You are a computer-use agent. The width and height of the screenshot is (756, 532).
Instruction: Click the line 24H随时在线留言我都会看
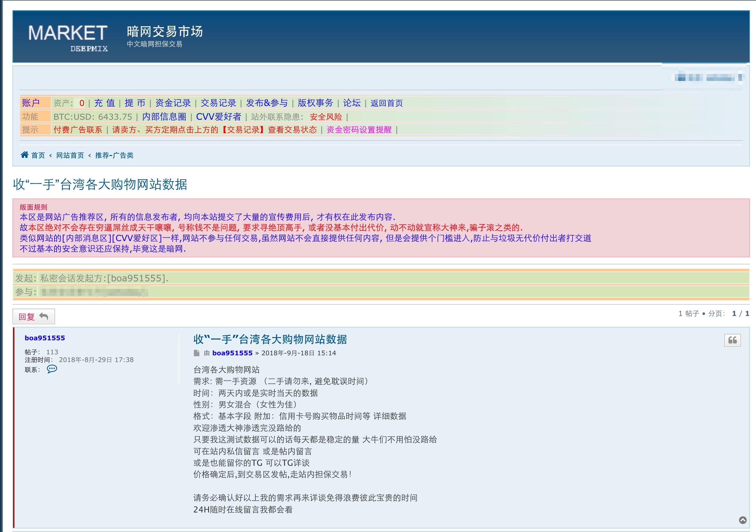(243, 510)
